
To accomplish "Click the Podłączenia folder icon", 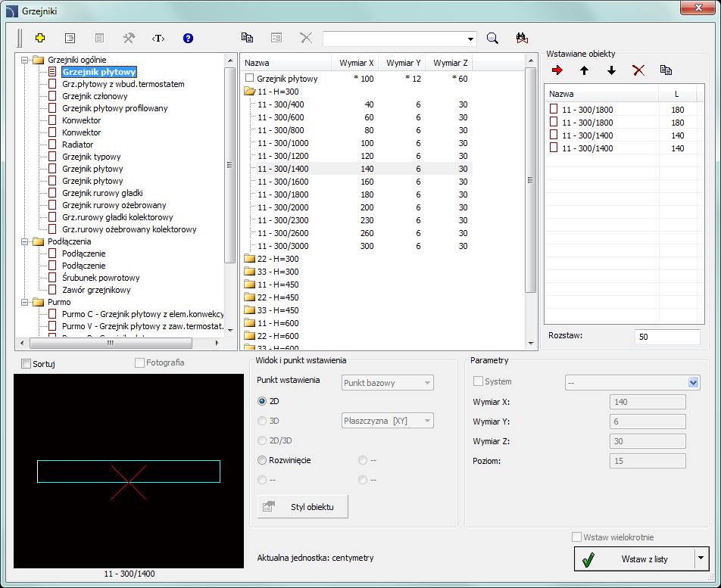I will pyautogui.click(x=38, y=241).
